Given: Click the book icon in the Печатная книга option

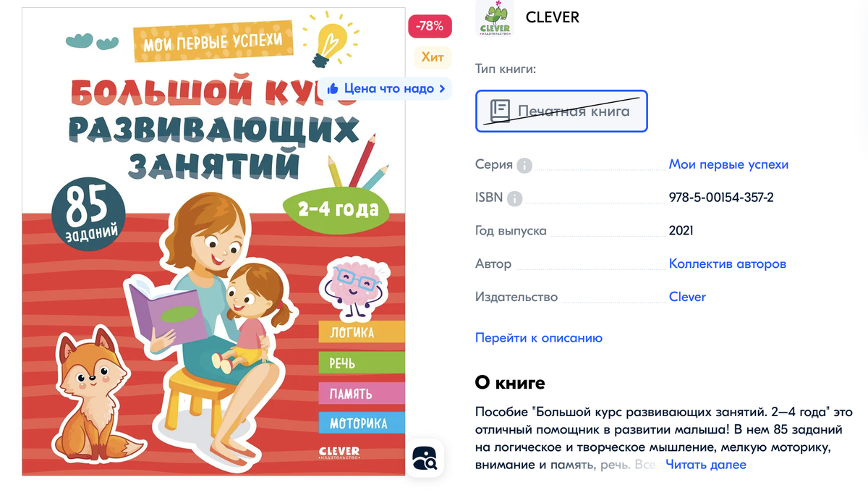Looking at the screenshot, I should click(500, 111).
